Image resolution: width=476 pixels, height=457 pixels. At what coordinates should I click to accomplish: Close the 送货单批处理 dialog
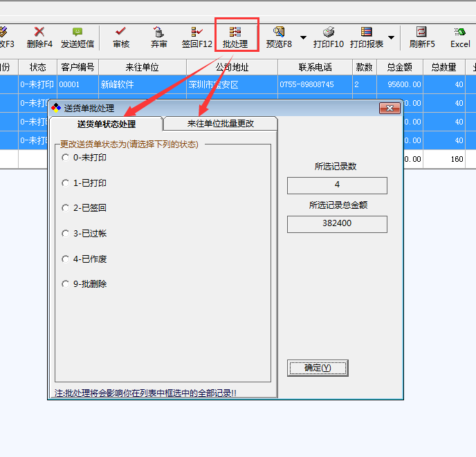(390, 109)
